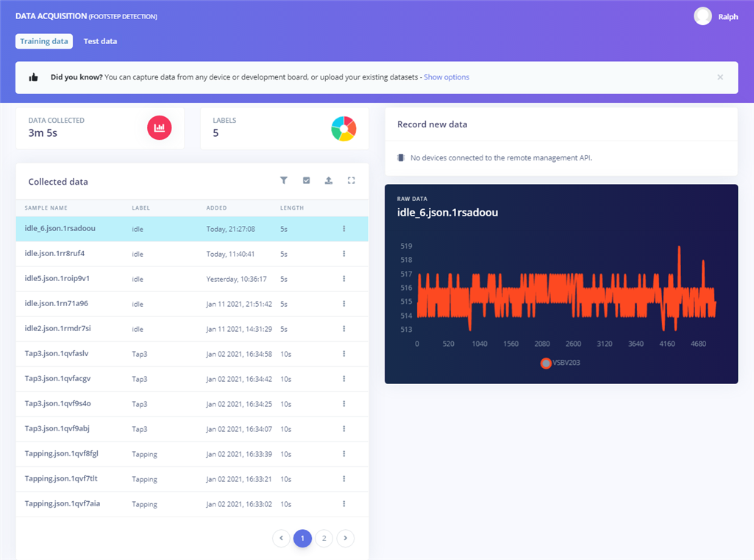
Task: Select sample idle.json.1rr8ruf4
Action: tap(192, 254)
